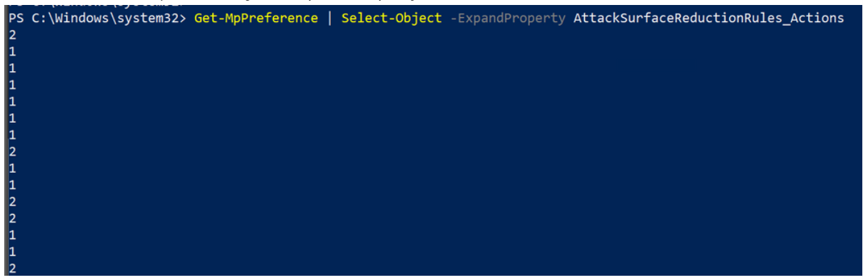Select the third output line value 1
Screen dimensions: 868x280
(12, 68)
